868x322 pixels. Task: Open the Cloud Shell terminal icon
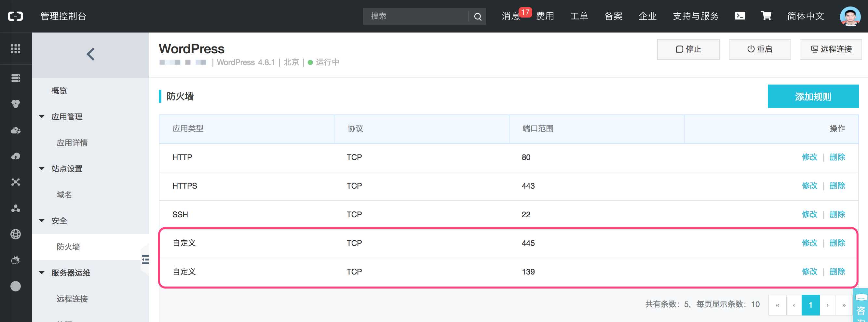coord(739,16)
